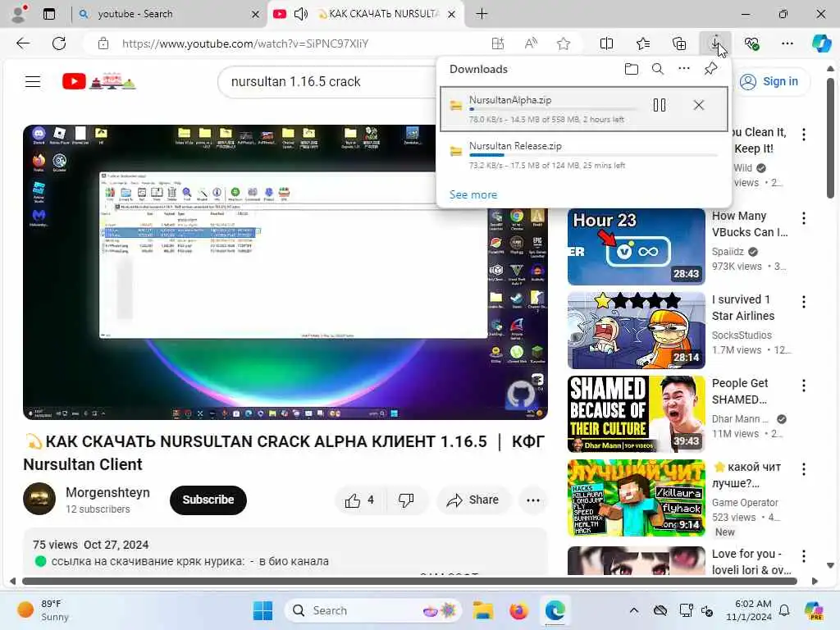Refresh the current page
This screenshot has width=840, height=630.
tap(59, 43)
